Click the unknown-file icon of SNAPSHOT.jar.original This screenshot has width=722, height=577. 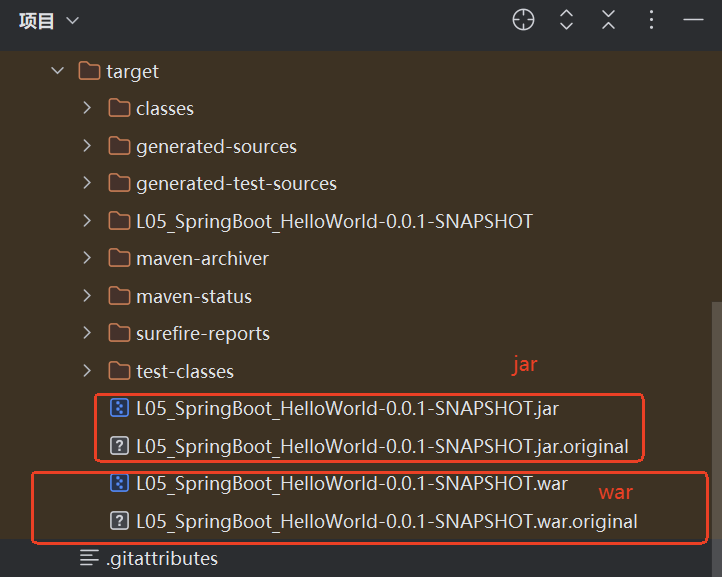click(119, 446)
